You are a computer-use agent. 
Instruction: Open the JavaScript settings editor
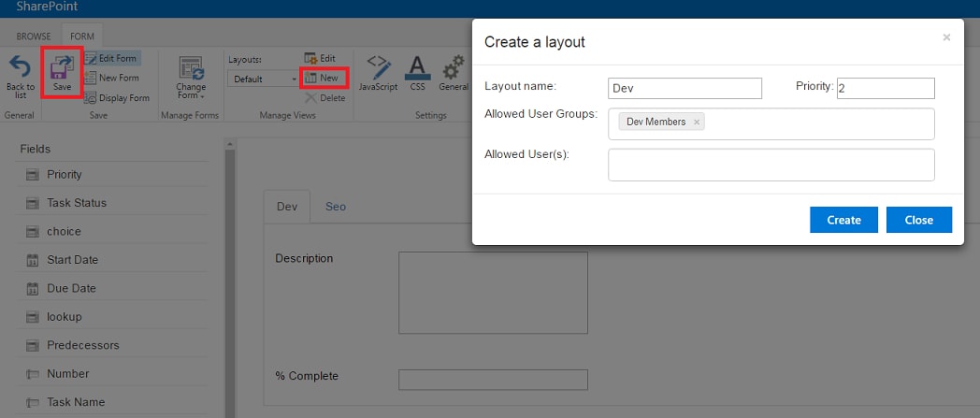coord(378,73)
